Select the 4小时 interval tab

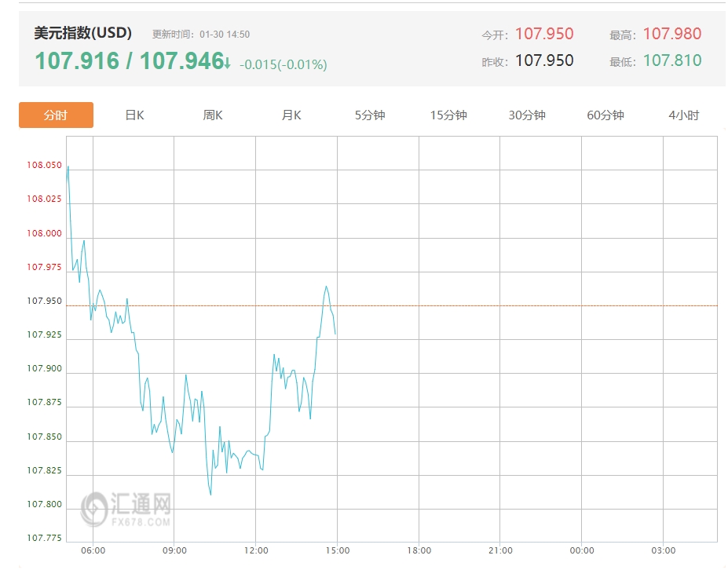[x=683, y=115]
